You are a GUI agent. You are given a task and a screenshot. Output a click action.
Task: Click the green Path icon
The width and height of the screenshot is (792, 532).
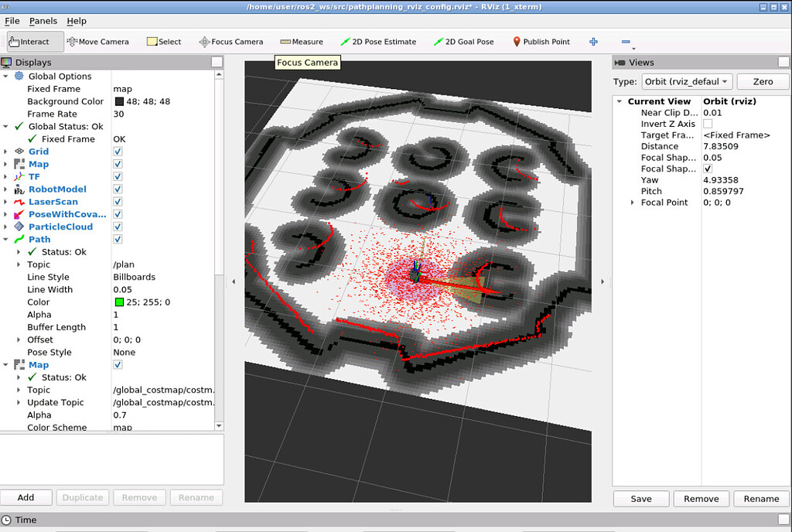19,239
